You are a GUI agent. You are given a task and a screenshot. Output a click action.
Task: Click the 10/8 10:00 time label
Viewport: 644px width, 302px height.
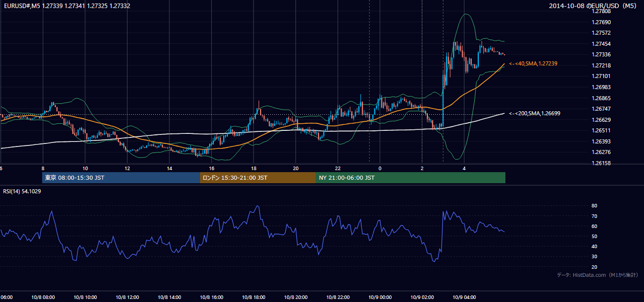tap(85, 297)
